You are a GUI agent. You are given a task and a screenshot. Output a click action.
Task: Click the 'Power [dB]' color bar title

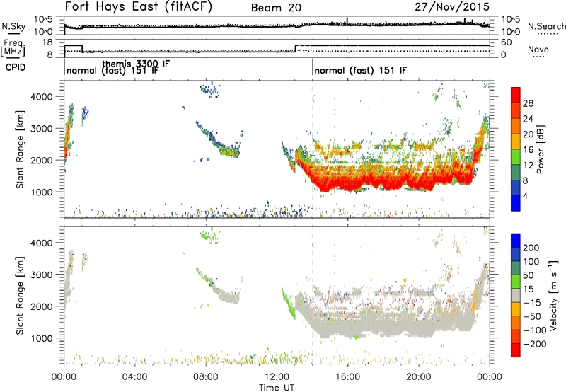tap(540, 149)
